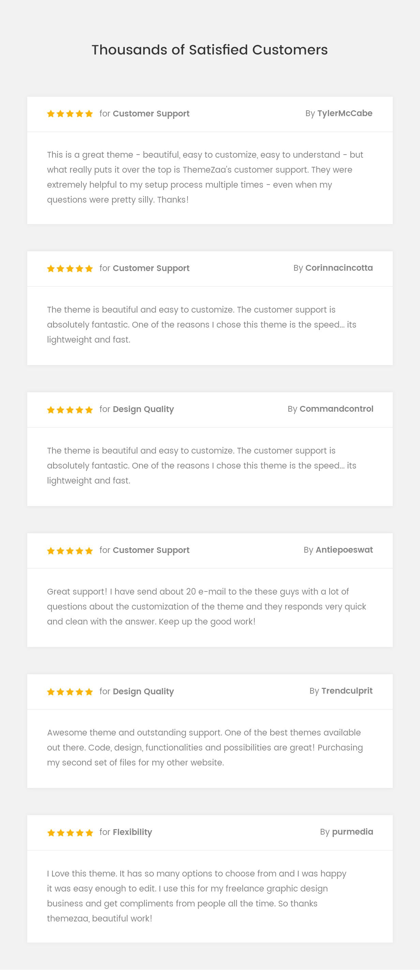Click the stars on Corinnacincotta's review
420x980 pixels.
70,269
